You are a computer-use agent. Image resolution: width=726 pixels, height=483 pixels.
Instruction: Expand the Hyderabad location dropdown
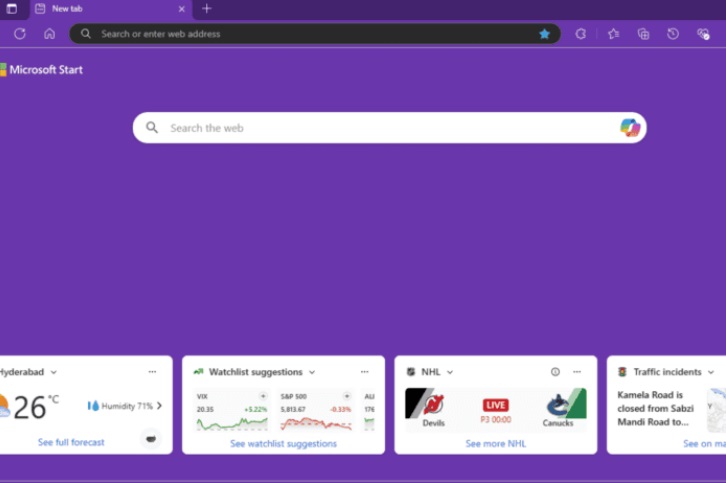[x=54, y=372]
